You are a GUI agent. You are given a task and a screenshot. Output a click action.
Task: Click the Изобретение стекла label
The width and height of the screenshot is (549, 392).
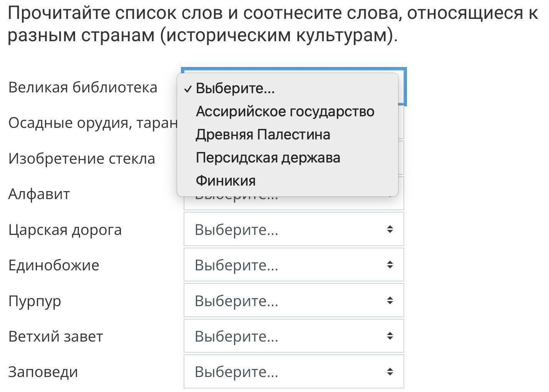coord(82,159)
